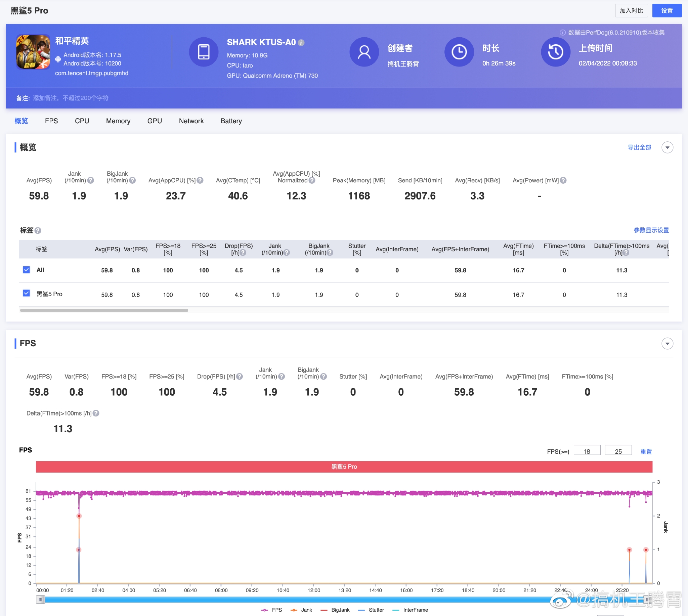Click help icon beside overview Jank (/10min)
Image resolution: width=688 pixels, height=616 pixels.
(x=90, y=180)
